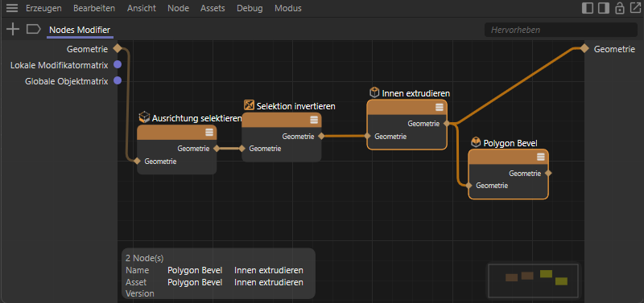Click the open in new window icon
Screen dimensions: 644x303
coord(634,8)
